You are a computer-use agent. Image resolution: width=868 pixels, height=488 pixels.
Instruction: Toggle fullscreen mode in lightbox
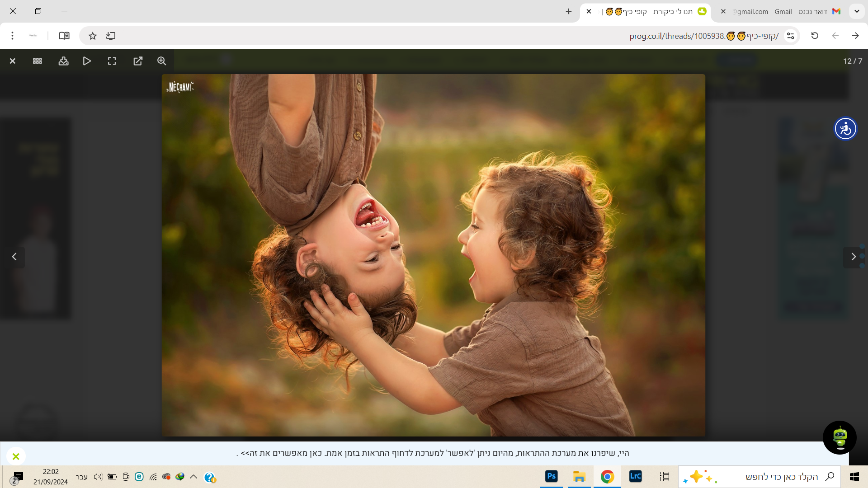pyautogui.click(x=112, y=61)
